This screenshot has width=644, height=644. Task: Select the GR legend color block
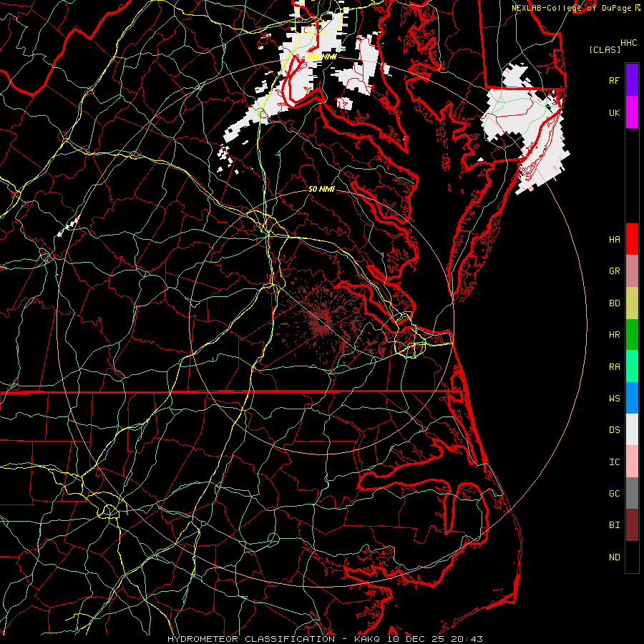coord(632,271)
